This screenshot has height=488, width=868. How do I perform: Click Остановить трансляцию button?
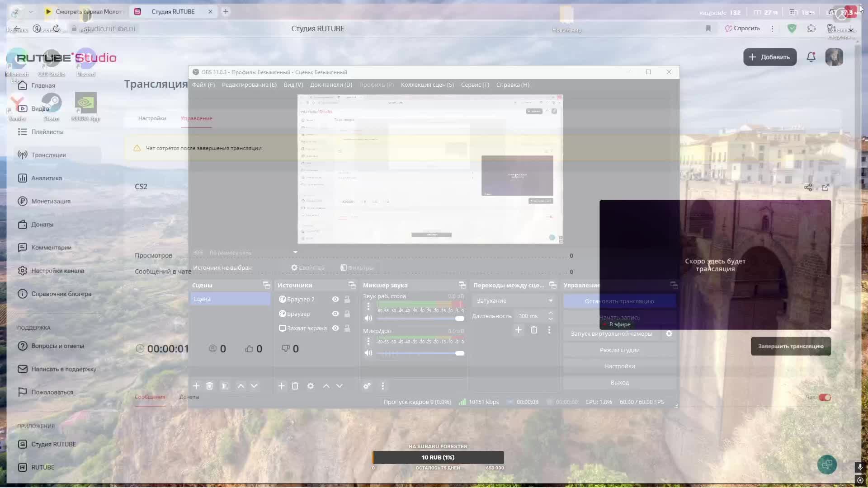tap(619, 301)
